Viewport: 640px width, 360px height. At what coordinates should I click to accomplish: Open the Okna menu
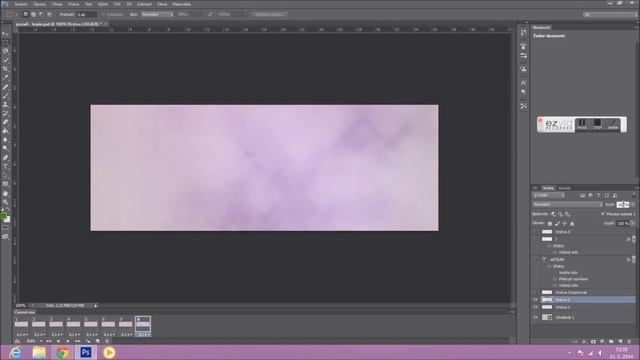162,4
